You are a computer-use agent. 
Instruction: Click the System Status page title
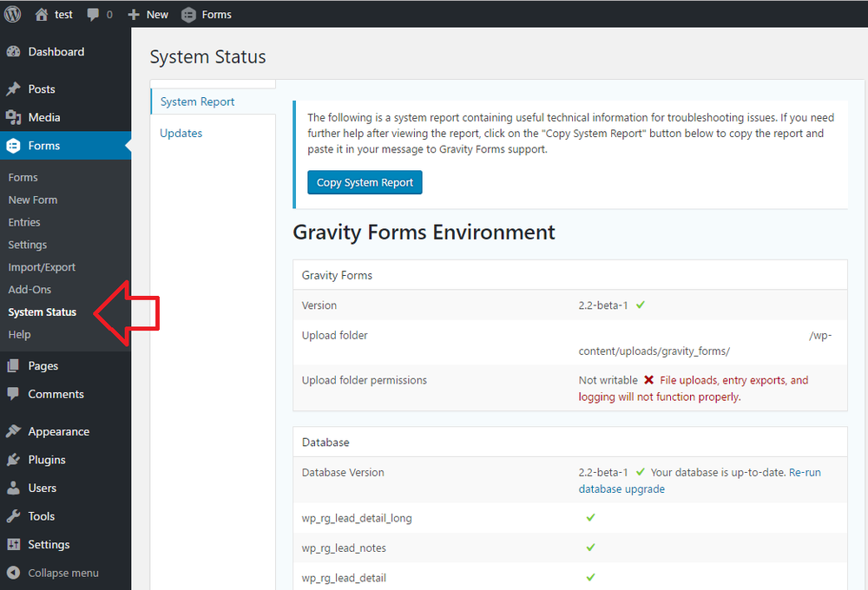pyautogui.click(x=207, y=57)
